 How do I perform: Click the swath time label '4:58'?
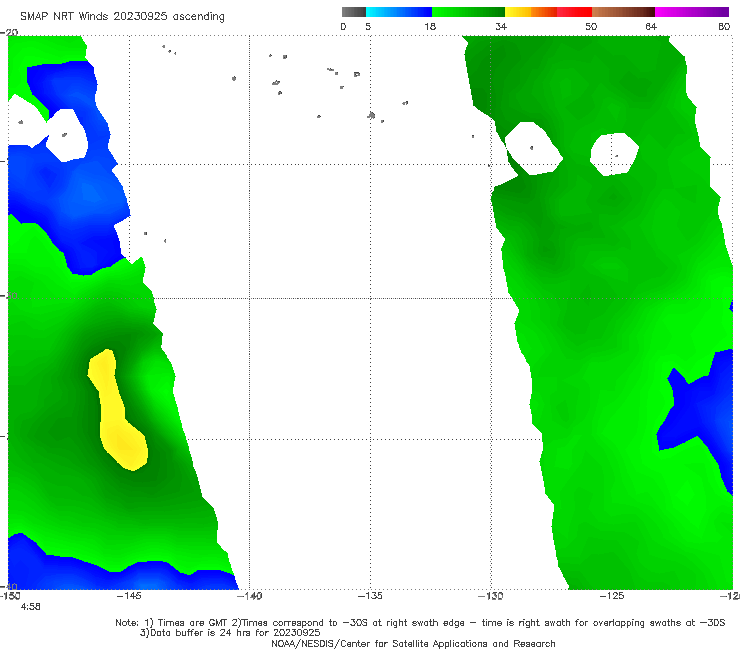(30, 607)
